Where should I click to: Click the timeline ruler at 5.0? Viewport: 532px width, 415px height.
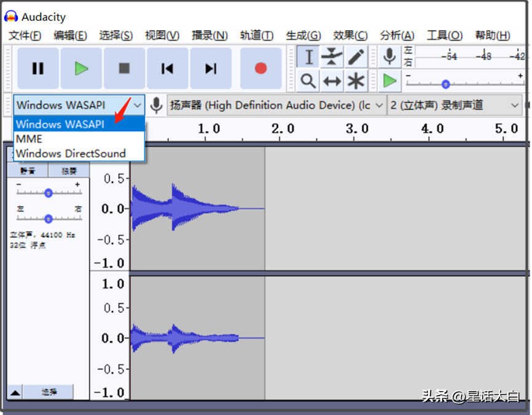click(x=506, y=129)
